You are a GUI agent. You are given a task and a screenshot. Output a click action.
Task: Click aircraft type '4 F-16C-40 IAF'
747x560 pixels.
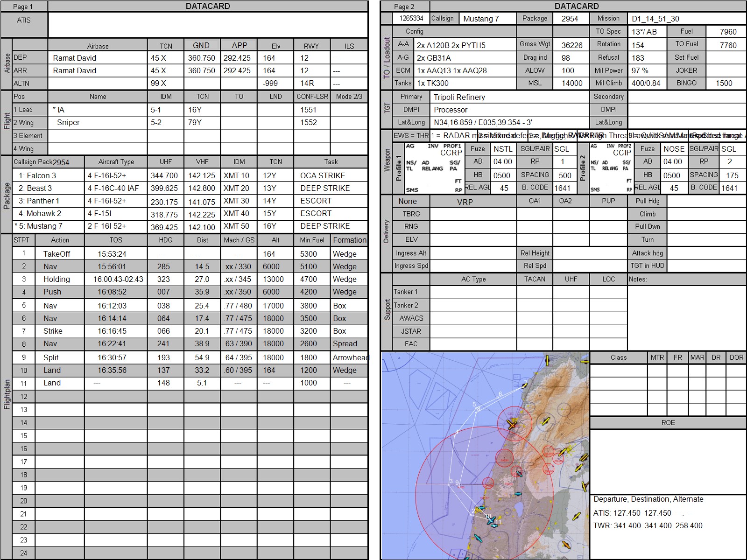pos(113,188)
